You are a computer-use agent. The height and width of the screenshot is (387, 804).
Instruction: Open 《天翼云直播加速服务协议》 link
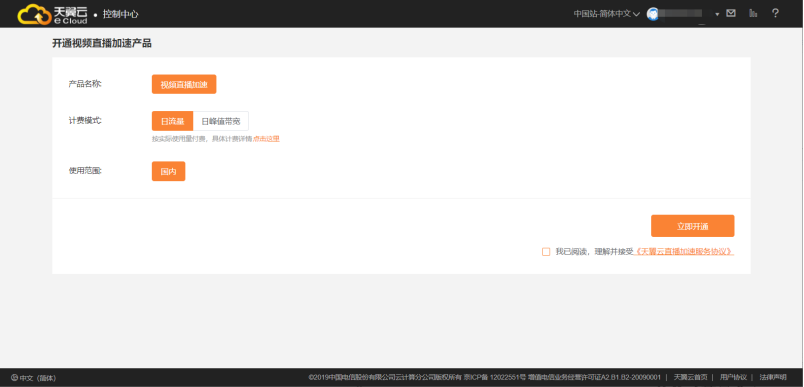684,252
